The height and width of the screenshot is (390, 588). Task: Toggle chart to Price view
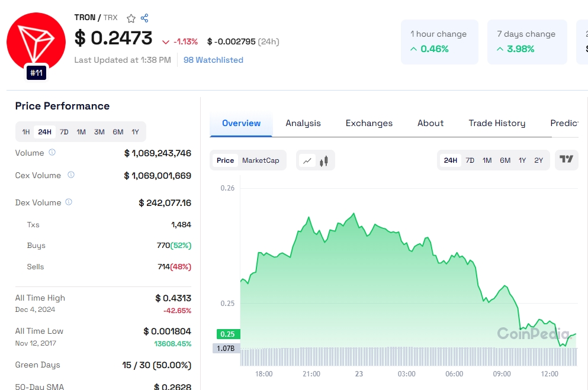pyautogui.click(x=225, y=160)
